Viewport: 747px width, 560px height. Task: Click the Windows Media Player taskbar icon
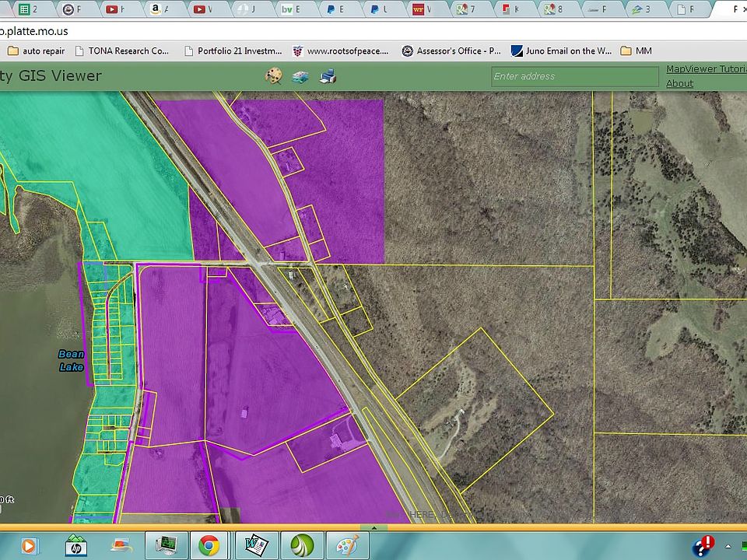29,545
